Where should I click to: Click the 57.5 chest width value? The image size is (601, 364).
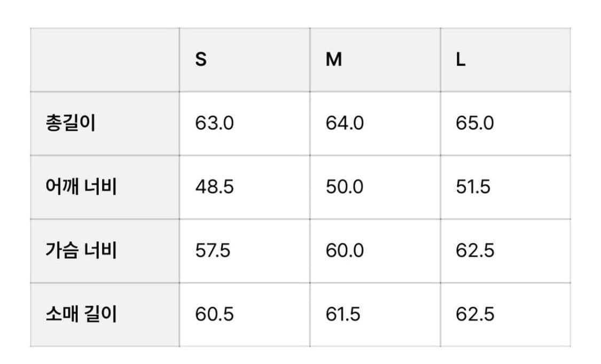pyautogui.click(x=213, y=250)
